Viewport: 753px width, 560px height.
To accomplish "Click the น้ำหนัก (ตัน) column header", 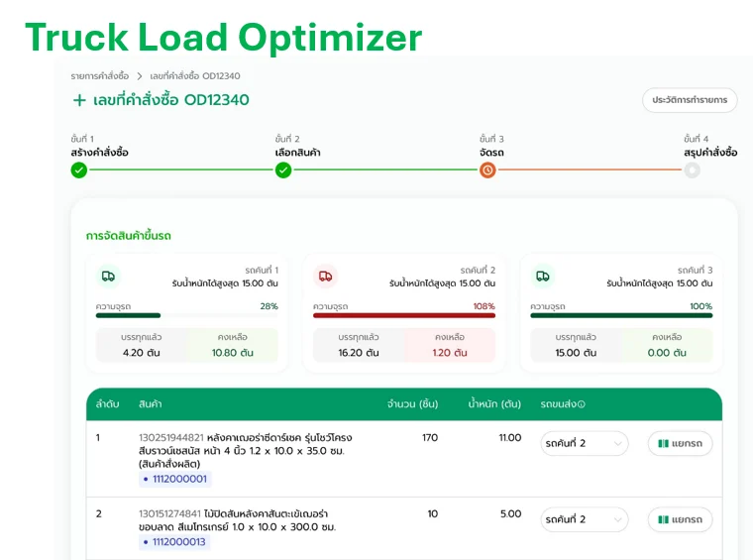I will click(494, 404).
